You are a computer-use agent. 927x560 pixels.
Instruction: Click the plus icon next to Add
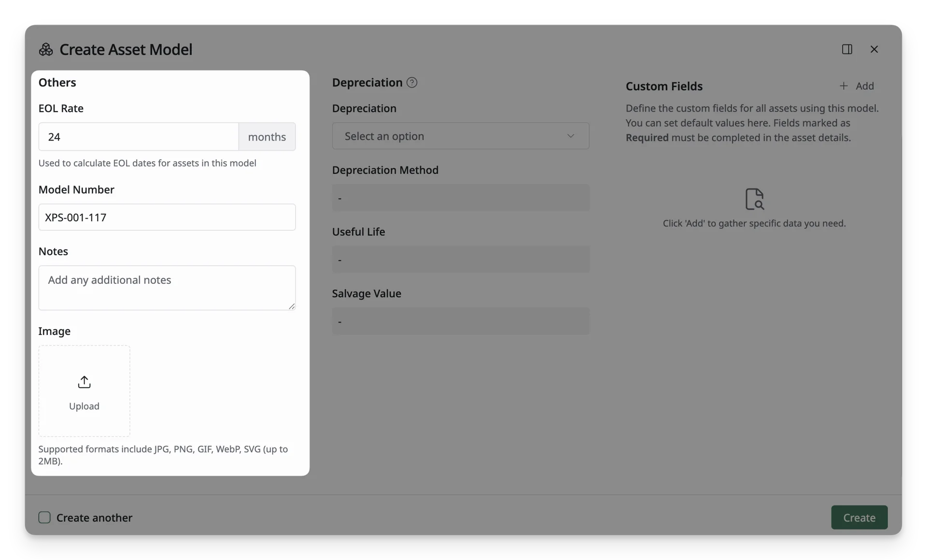[x=843, y=86]
